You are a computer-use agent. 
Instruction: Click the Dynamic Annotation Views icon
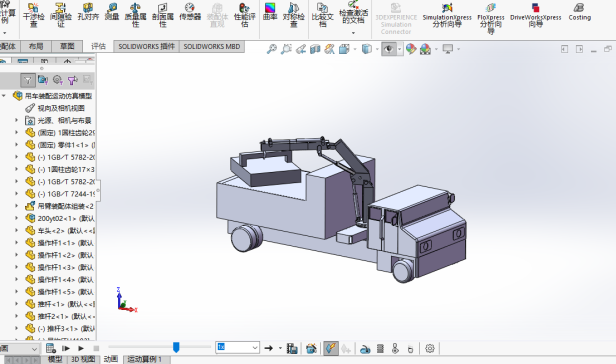pyautogui.click(x=329, y=49)
